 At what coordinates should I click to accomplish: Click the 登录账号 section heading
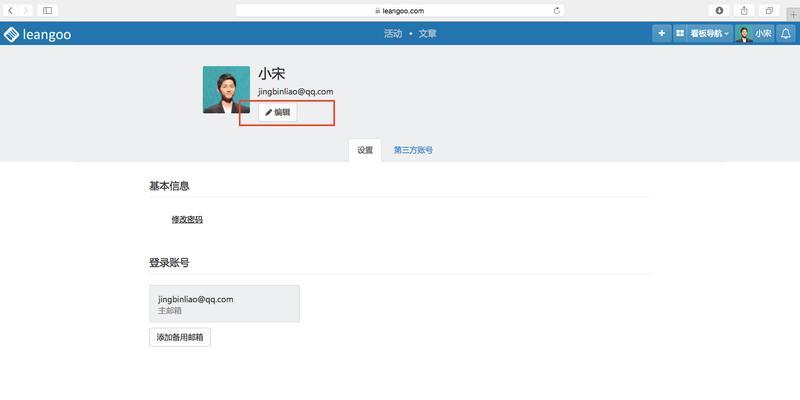169,263
